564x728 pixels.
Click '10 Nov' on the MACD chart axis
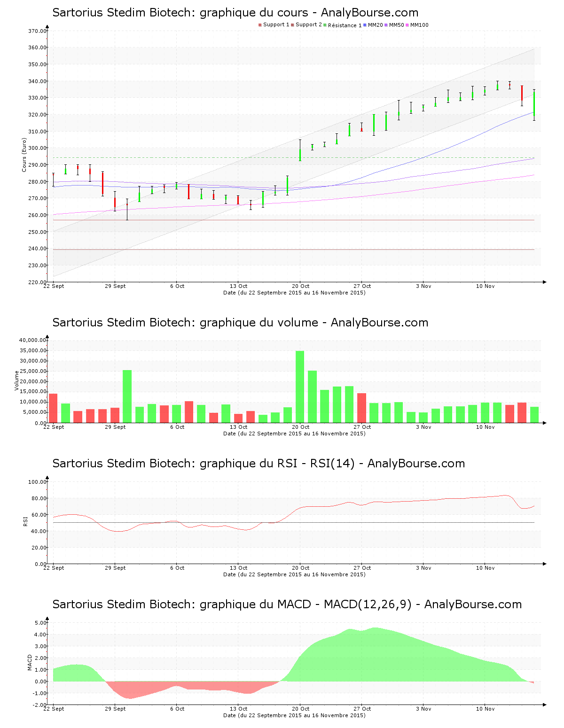(x=486, y=709)
